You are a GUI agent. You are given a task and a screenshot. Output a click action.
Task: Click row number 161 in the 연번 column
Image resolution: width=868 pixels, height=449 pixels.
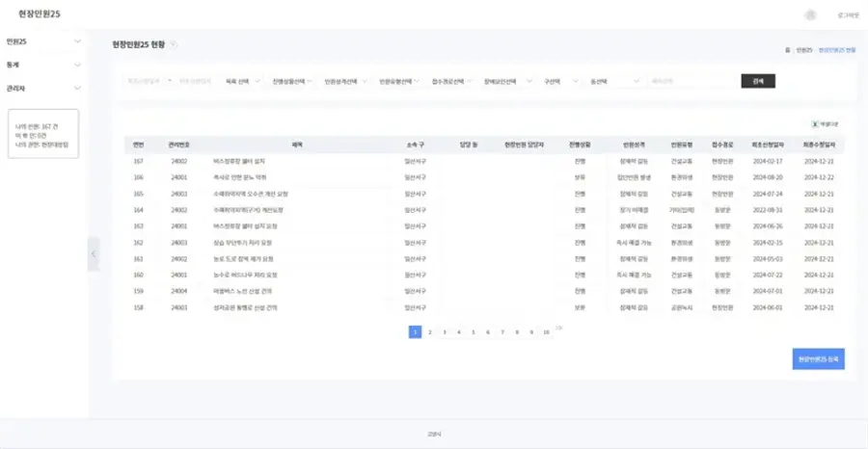(138, 259)
